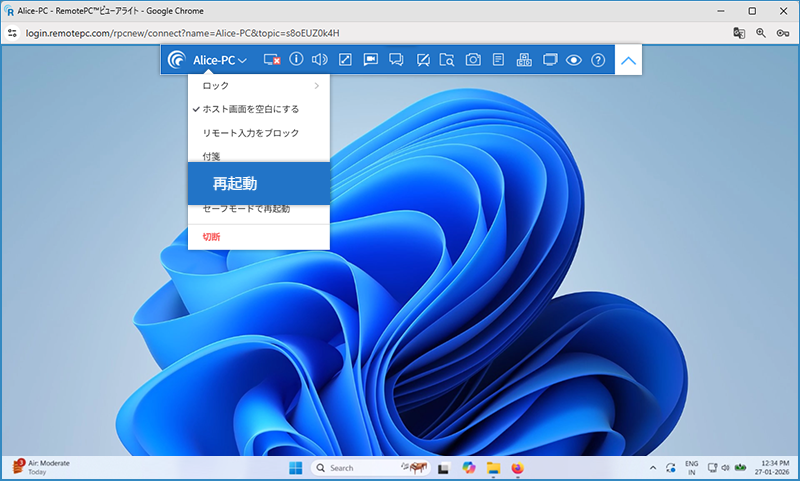
Task: Select リモート入力をブロック menu item
Action: [259, 133]
